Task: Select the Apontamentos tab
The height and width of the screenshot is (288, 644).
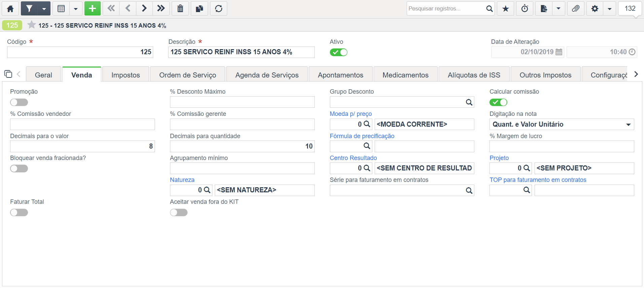Action: [x=340, y=75]
